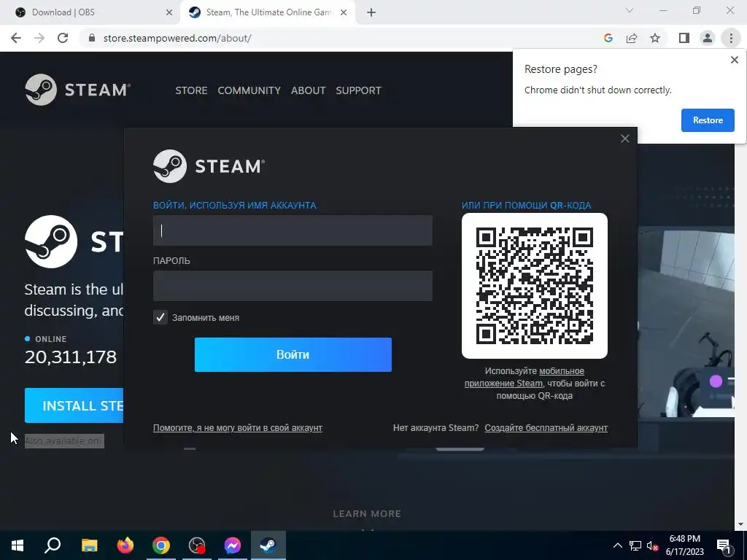Click LEARN MORE at page bottom
747x560 pixels.
tap(367, 514)
